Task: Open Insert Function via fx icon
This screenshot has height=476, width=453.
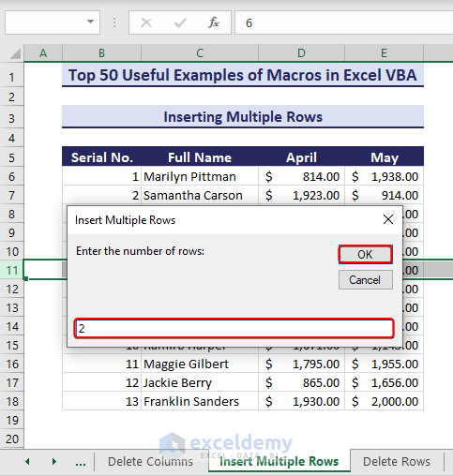Action: click(x=214, y=22)
